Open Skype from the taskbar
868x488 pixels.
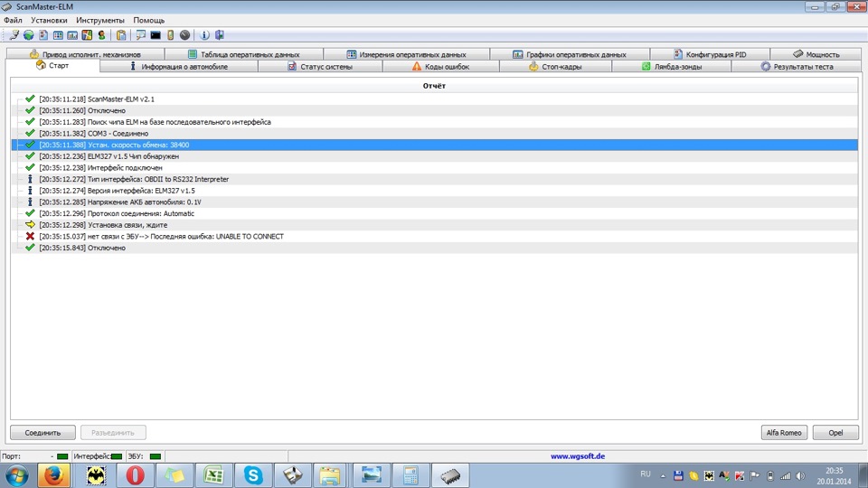253,475
